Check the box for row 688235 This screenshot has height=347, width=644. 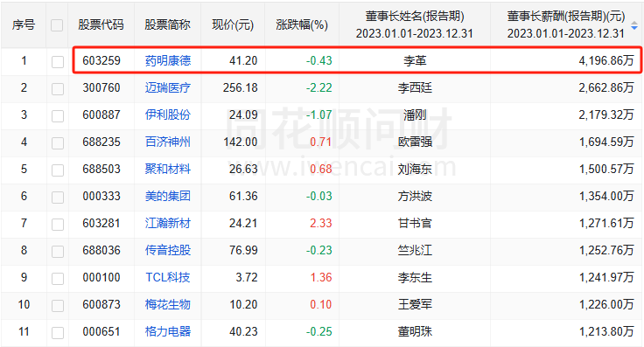[x=58, y=143]
